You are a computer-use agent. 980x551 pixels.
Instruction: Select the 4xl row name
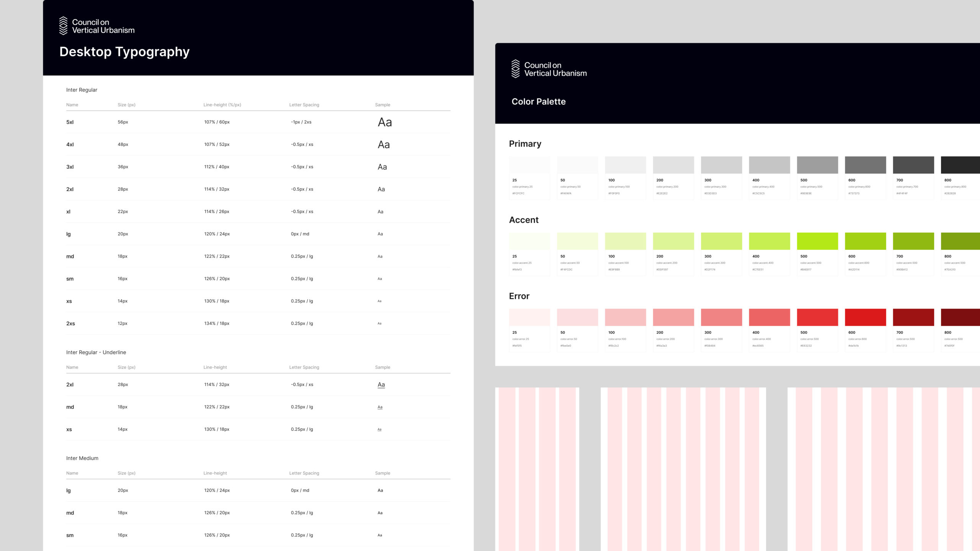point(70,145)
